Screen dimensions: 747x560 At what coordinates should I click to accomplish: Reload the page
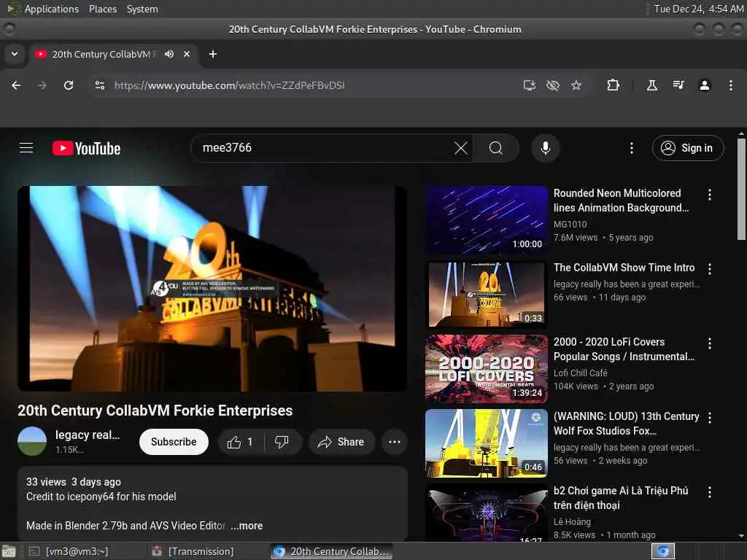(69, 85)
